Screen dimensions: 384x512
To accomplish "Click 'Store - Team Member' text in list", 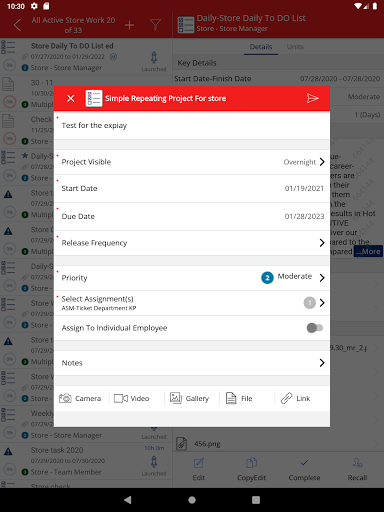I will coord(66,472).
